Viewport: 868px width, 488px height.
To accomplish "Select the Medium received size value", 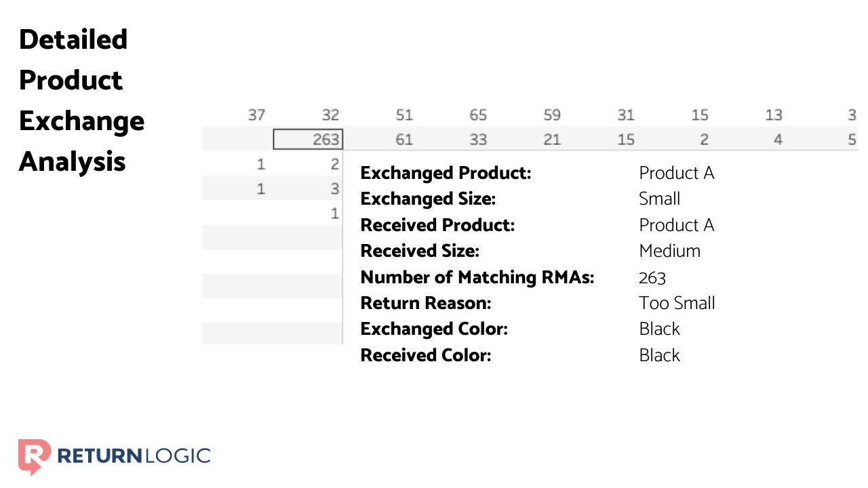I will pyautogui.click(x=669, y=251).
